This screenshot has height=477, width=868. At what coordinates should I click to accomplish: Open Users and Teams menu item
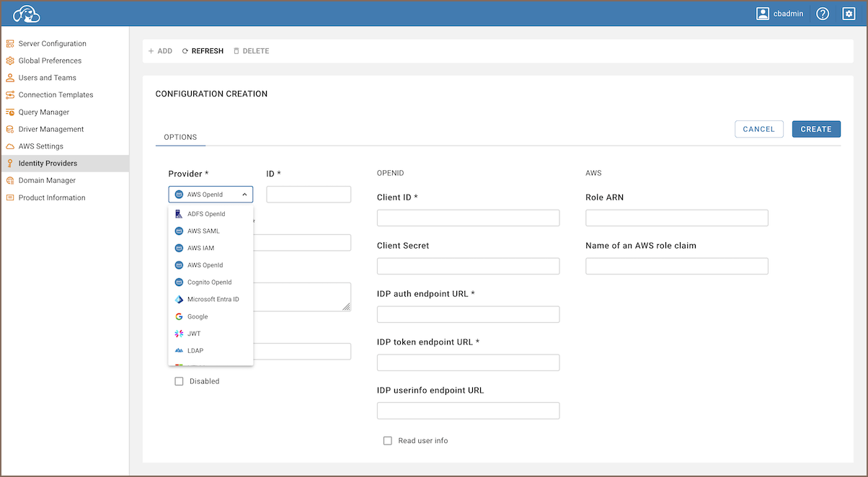click(47, 78)
